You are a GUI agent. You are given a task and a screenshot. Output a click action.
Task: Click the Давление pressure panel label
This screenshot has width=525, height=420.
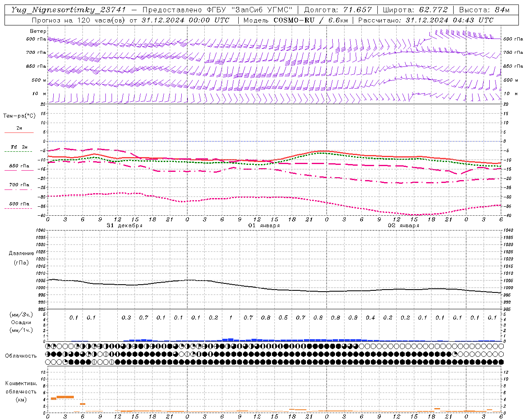pos(21,253)
